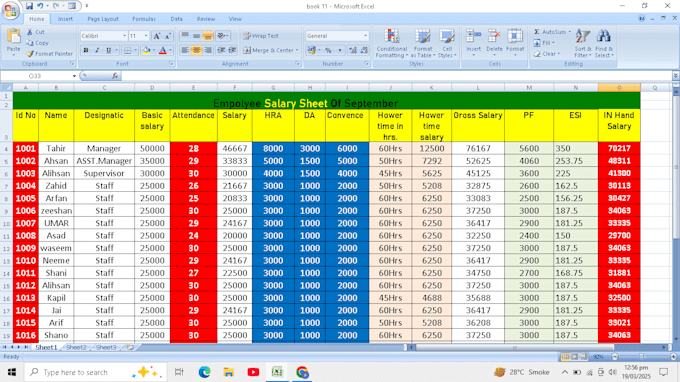Cut the selected cells

pyautogui.click(x=36, y=32)
